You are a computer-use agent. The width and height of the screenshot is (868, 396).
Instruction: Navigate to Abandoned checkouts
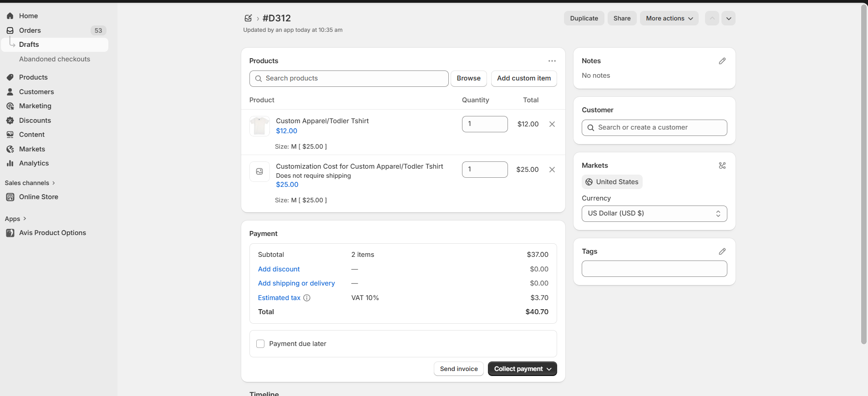tap(54, 59)
